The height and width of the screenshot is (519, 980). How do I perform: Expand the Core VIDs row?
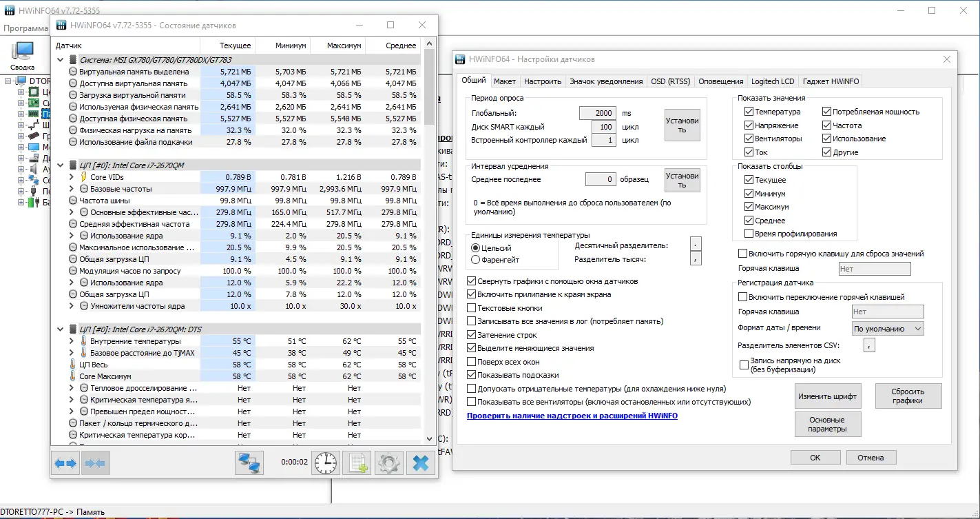tap(72, 177)
